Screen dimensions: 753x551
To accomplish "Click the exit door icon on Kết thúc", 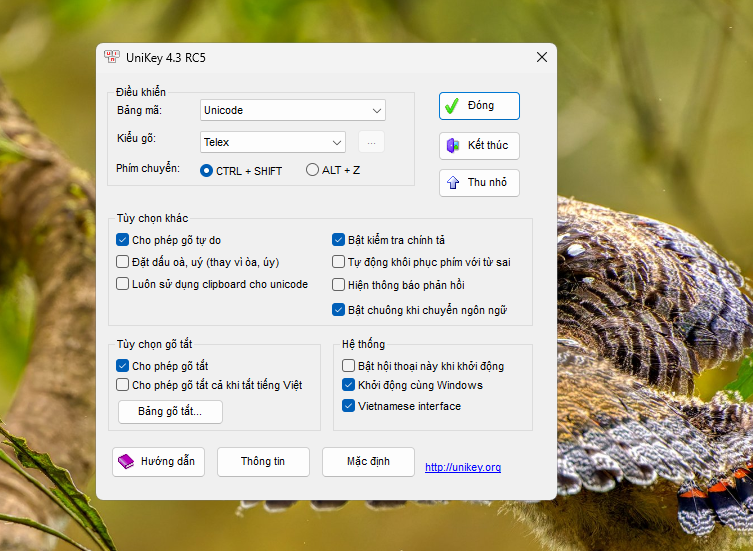I will (453, 146).
